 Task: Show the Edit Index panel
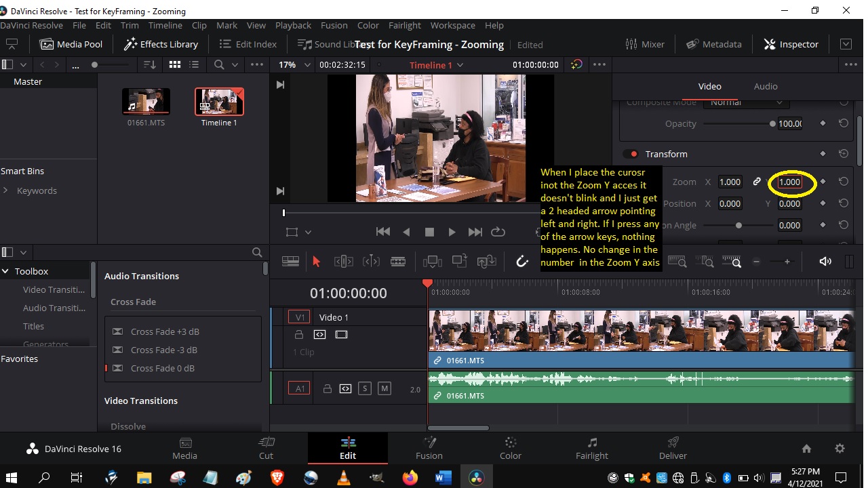click(x=248, y=44)
